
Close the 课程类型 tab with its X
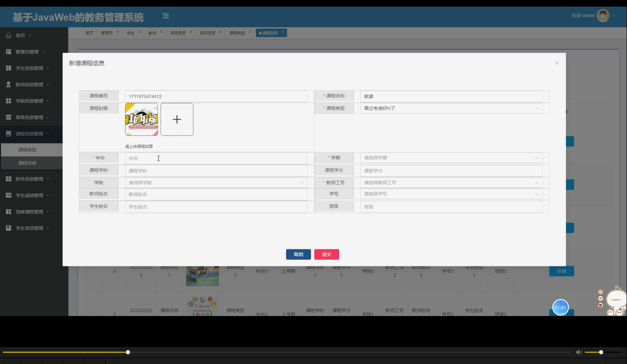coord(250,32)
